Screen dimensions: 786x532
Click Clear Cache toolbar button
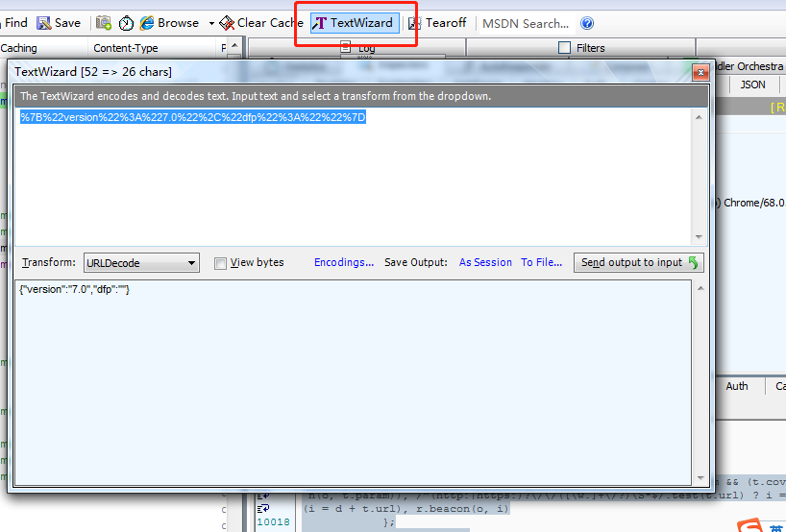coord(260,23)
